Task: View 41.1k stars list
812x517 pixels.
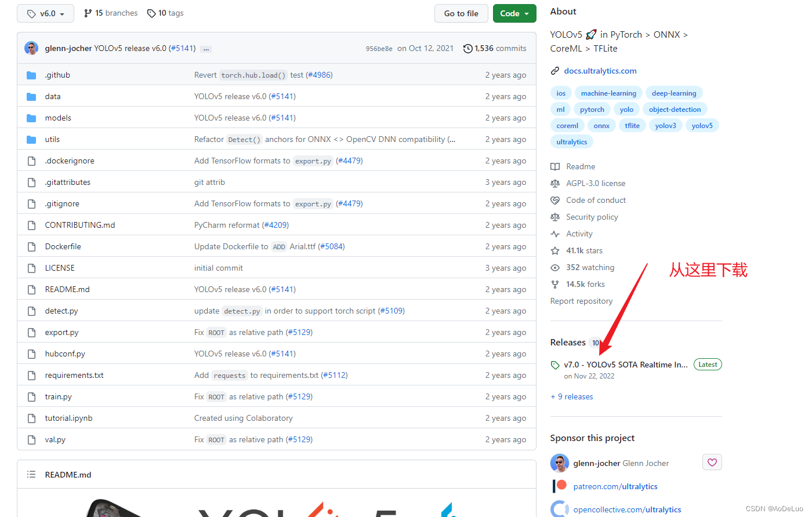Action: pos(577,250)
